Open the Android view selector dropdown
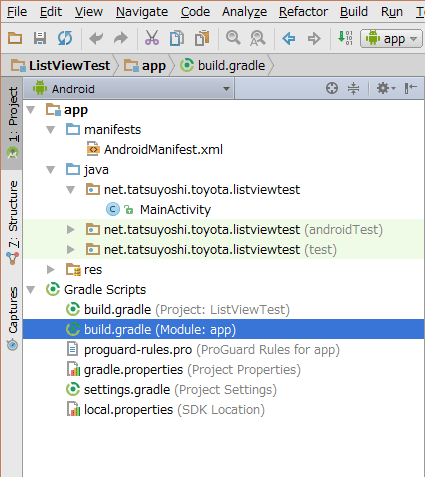Viewport: 425px width, 477px height. 129,89
